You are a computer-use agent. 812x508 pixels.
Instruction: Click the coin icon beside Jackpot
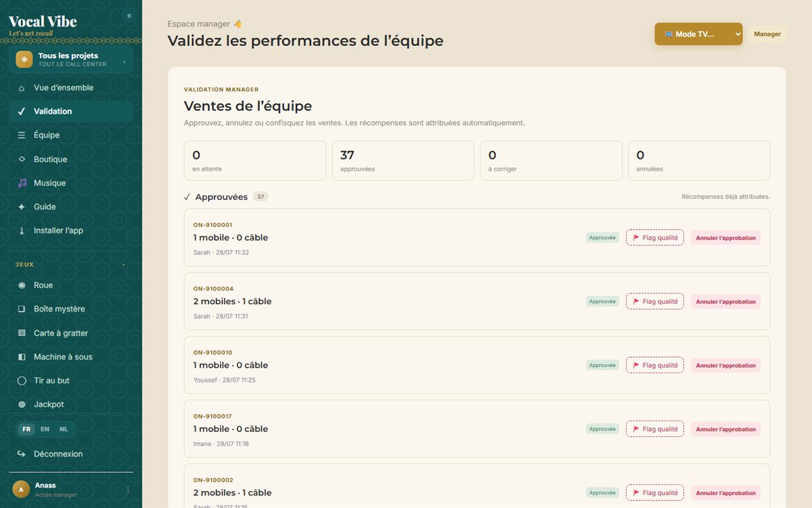coord(22,404)
